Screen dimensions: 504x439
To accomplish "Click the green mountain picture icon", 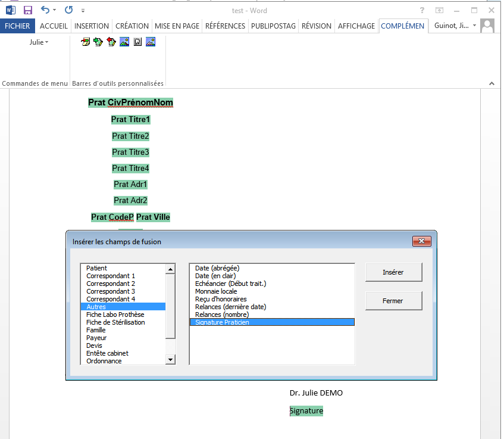I will (x=124, y=42).
